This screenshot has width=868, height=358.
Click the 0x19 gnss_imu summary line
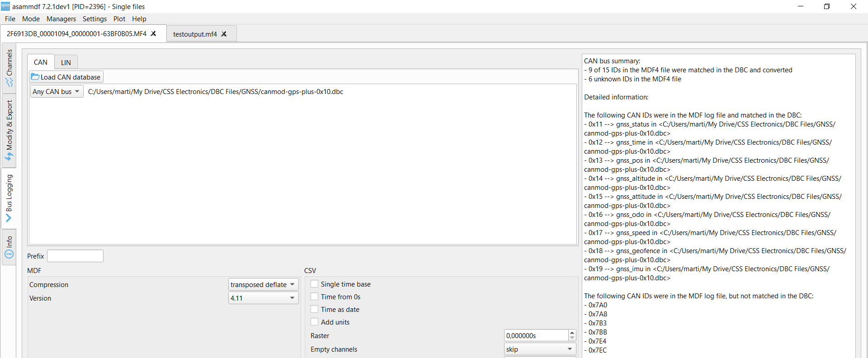click(707, 273)
